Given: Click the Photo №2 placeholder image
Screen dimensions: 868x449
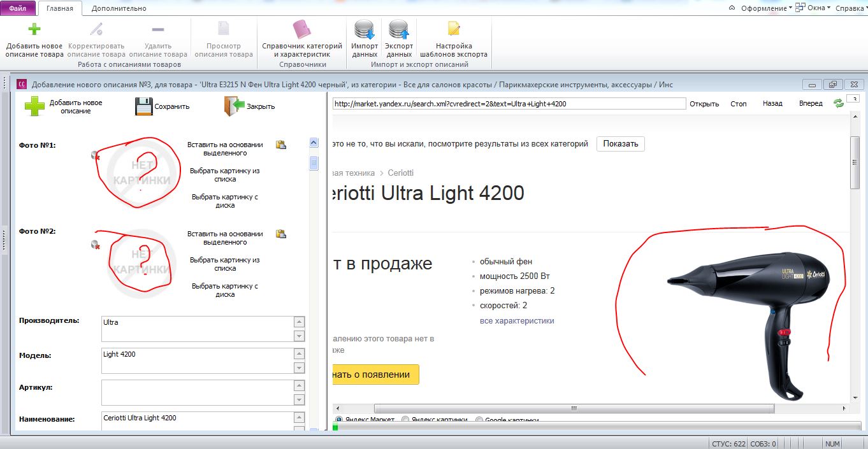Looking at the screenshot, I should (x=141, y=262).
